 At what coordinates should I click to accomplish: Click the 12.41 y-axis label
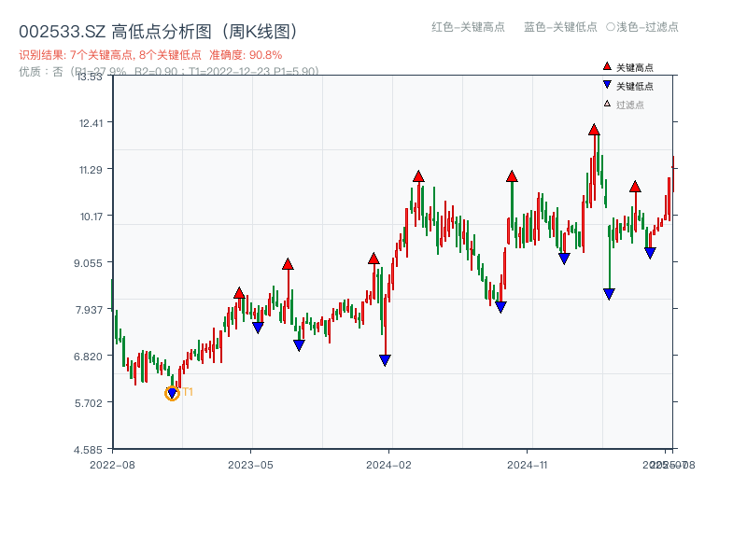(91, 123)
